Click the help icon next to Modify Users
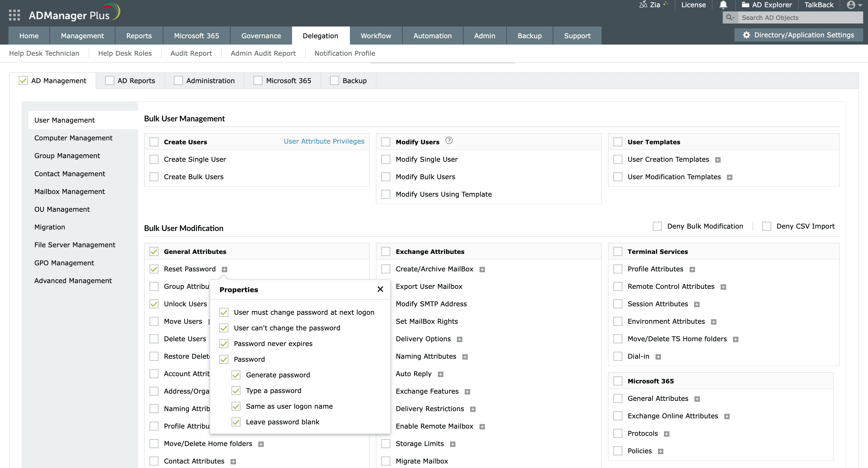 (449, 141)
